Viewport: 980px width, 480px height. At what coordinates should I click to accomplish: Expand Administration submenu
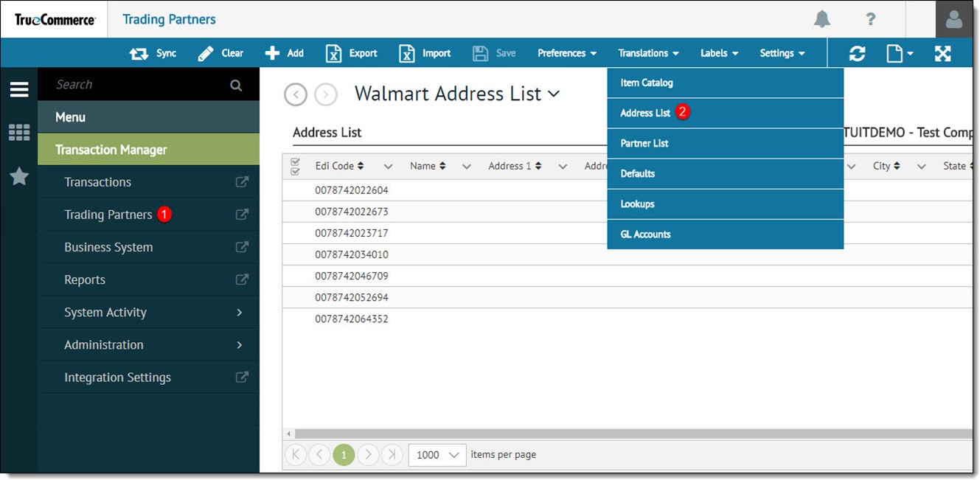click(149, 344)
